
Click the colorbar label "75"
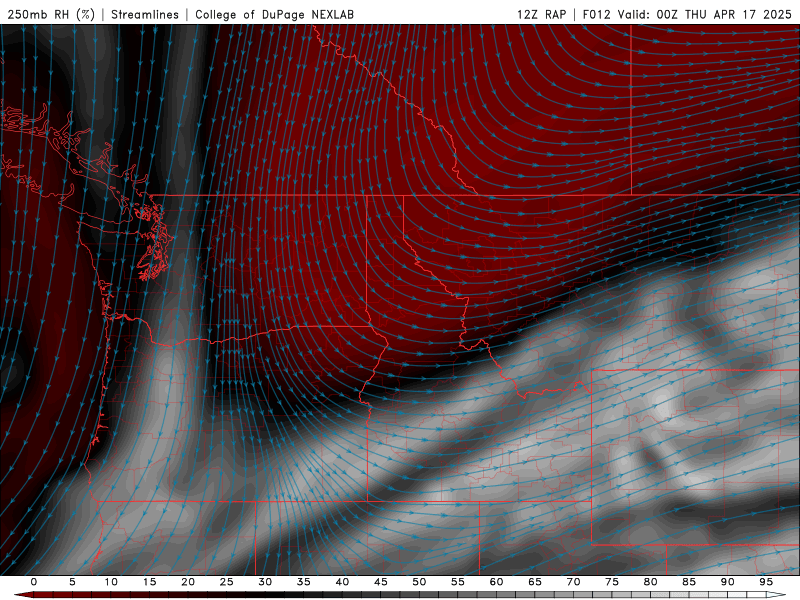[x=612, y=582]
